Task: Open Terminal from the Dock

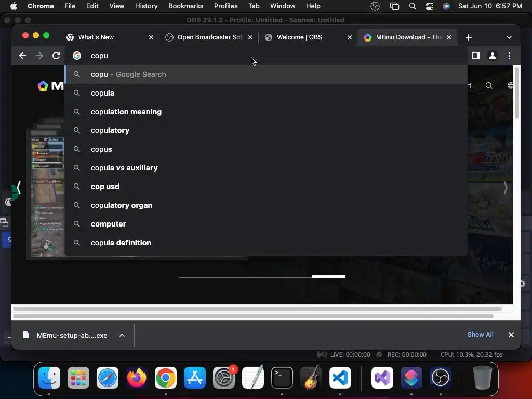Action: (x=282, y=377)
